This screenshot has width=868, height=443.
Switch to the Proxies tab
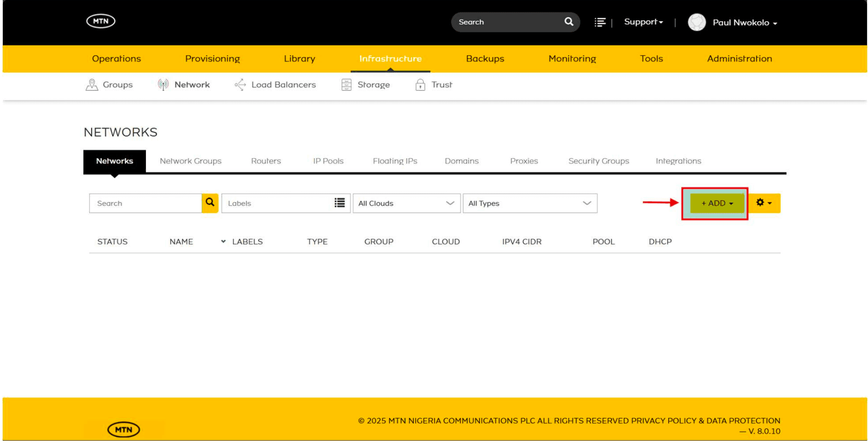pyautogui.click(x=524, y=161)
